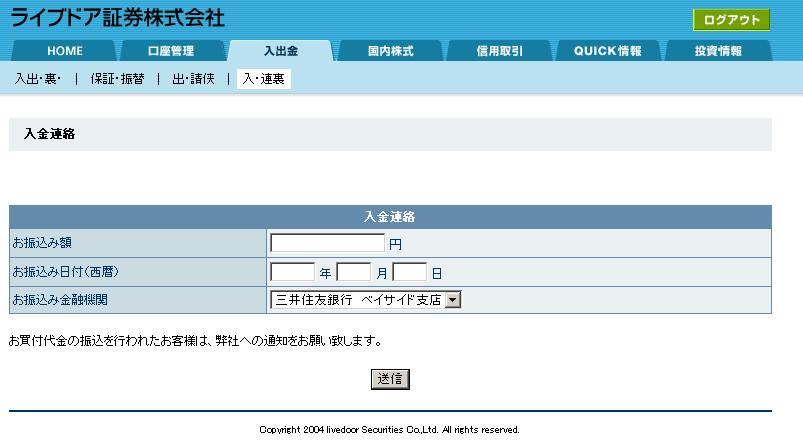Image resolution: width=803 pixels, height=443 pixels.
Task: Go to the 国内株式 tab
Action: (390, 51)
